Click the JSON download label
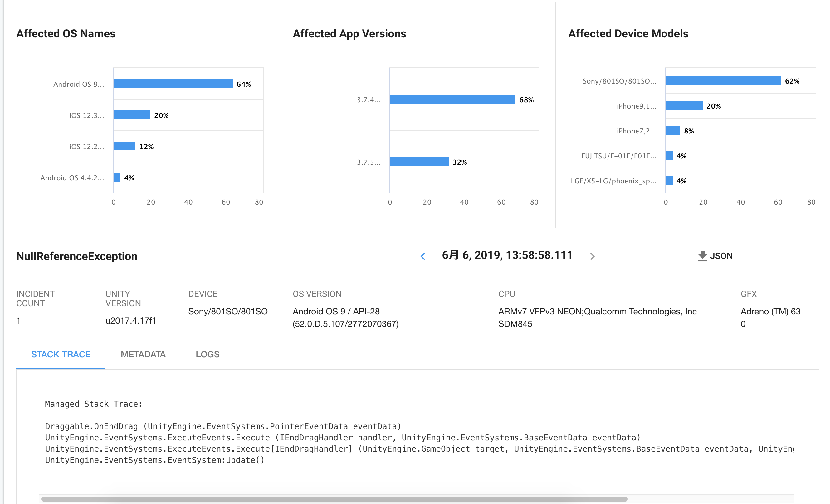Screen dimensions: 830x504 (721, 256)
